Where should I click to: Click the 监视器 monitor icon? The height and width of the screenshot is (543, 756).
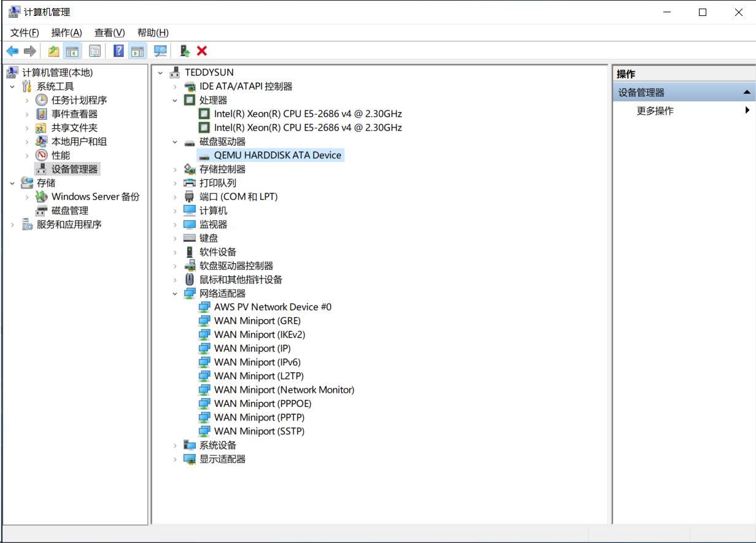coord(190,225)
